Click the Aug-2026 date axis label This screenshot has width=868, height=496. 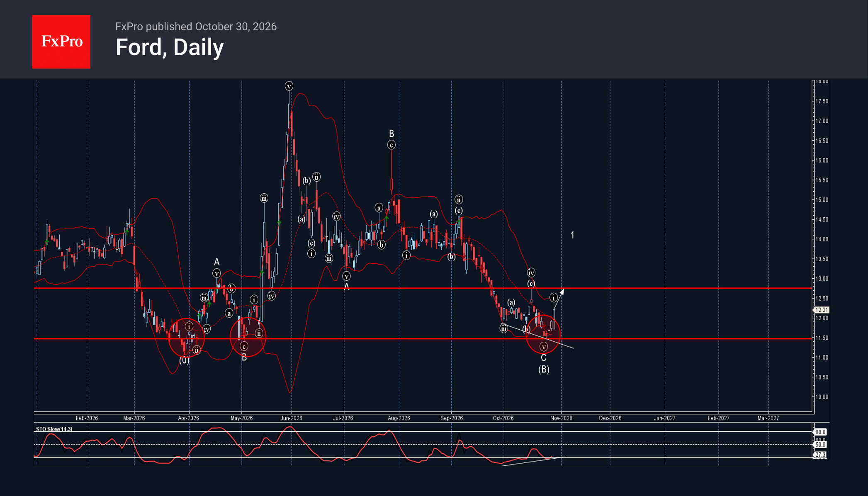coord(399,418)
